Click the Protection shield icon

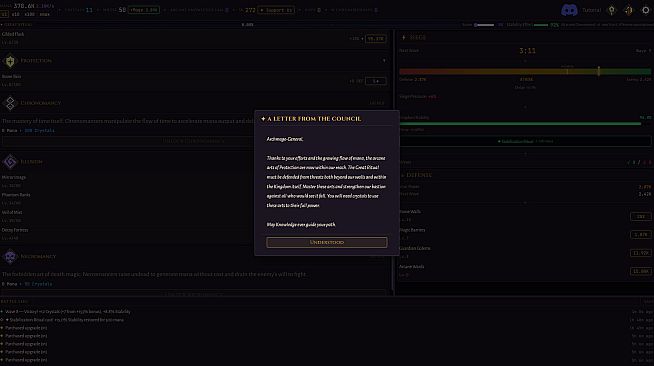click(x=10, y=61)
